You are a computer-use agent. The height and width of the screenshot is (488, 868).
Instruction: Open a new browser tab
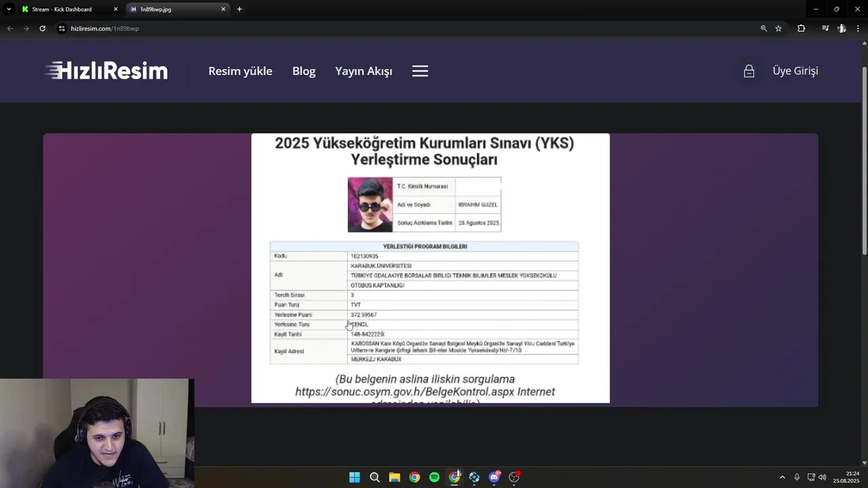(239, 9)
